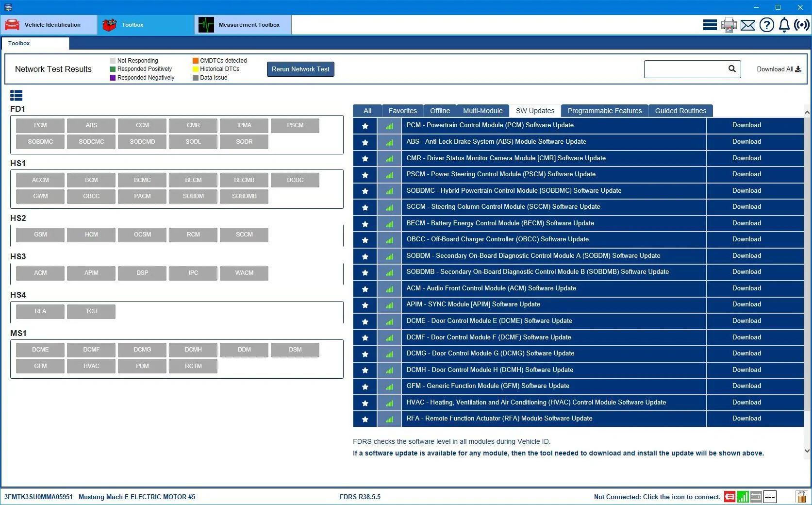The image size is (812, 505).
Task: Switch to the Multi-Module tab
Action: click(482, 111)
